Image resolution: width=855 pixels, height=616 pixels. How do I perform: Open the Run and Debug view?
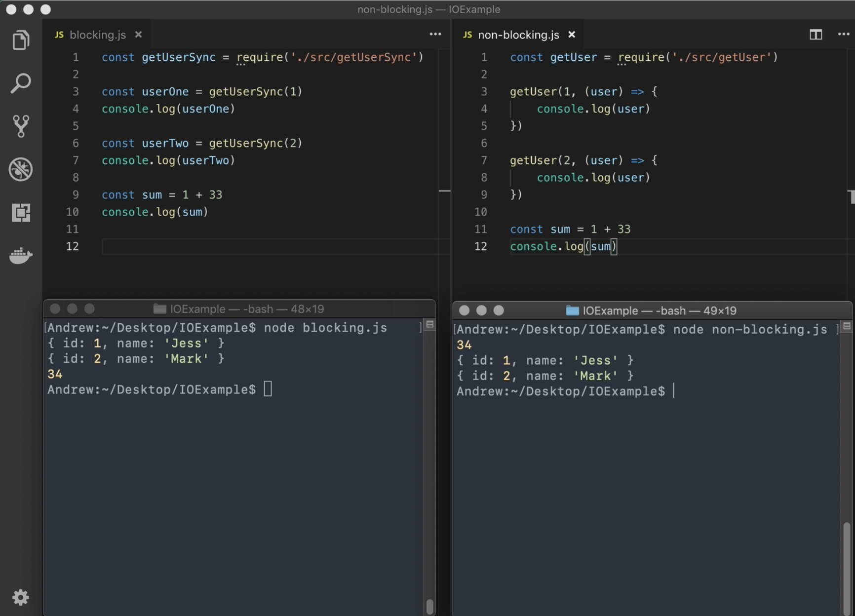point(20,169)
